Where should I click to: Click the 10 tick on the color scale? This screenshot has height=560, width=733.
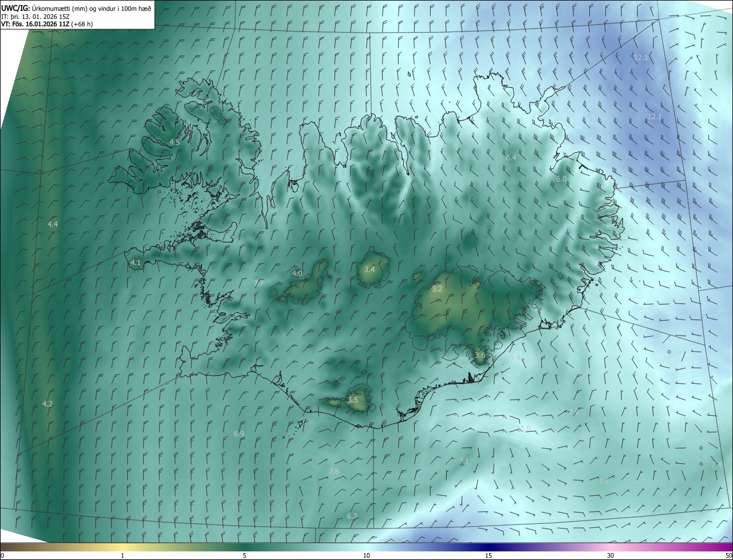click(x=366, y=555)
